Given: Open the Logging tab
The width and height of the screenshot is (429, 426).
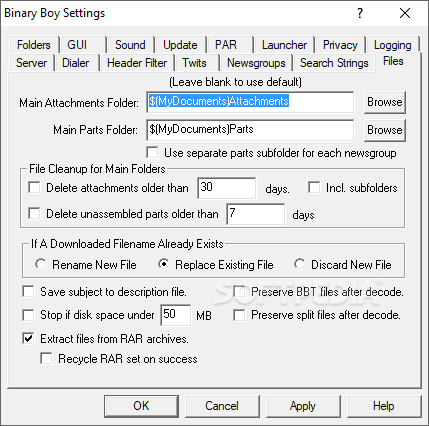Looking at the screenshot, I should [392, 45].
